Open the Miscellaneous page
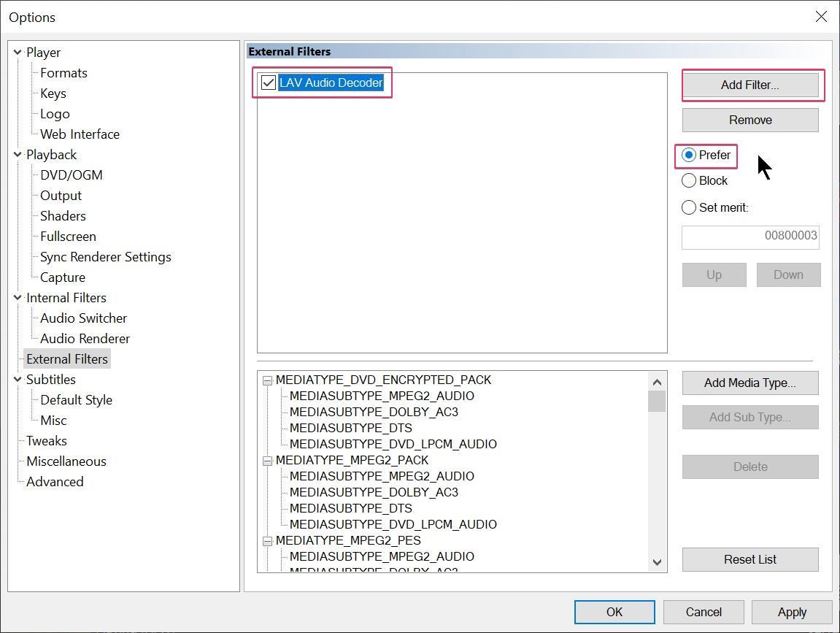 66,461
